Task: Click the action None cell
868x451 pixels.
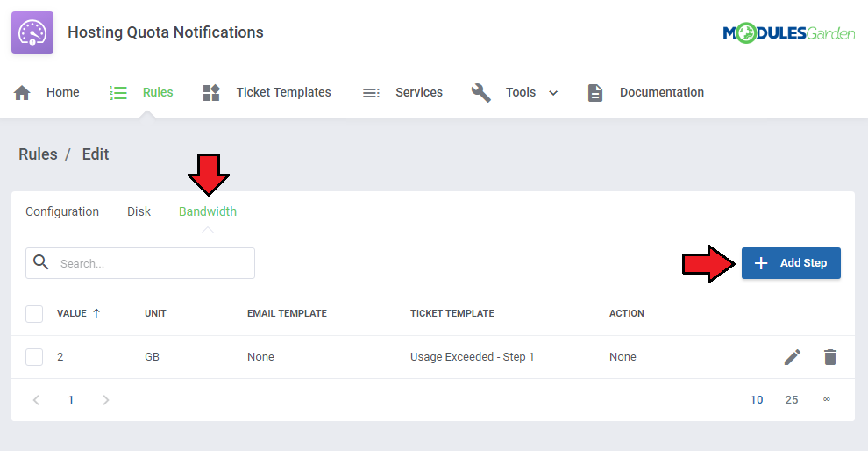Action: click(x=623, y=357)
